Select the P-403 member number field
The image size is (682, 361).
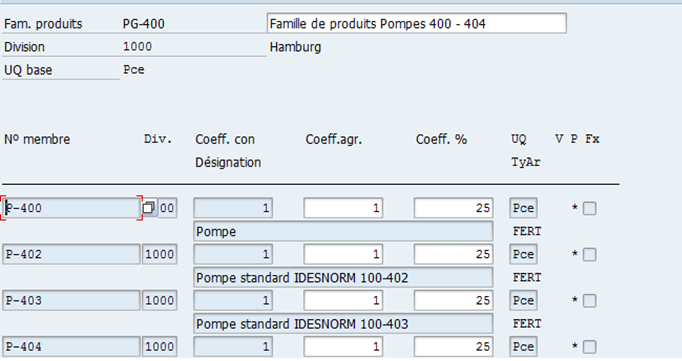coord(71,300)
